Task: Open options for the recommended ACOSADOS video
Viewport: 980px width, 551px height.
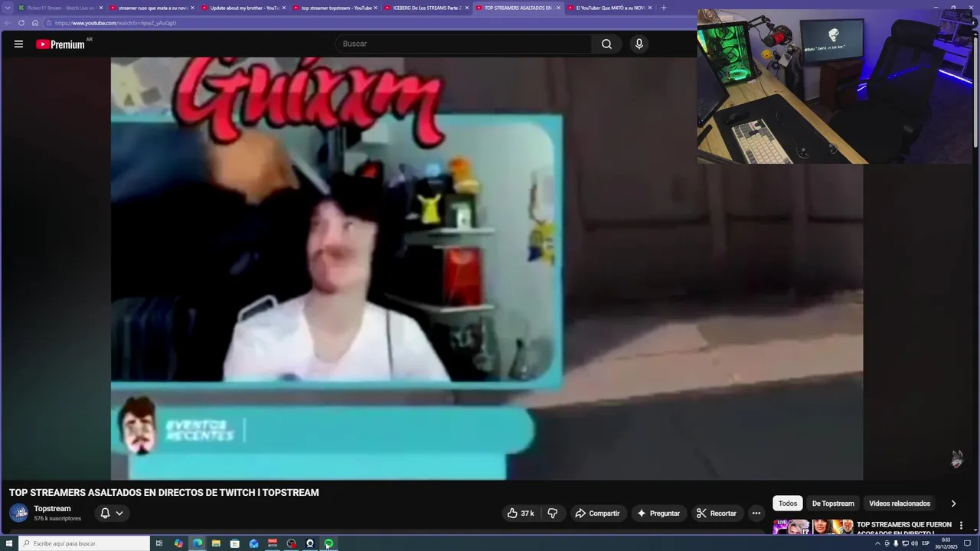Action: 961,526
